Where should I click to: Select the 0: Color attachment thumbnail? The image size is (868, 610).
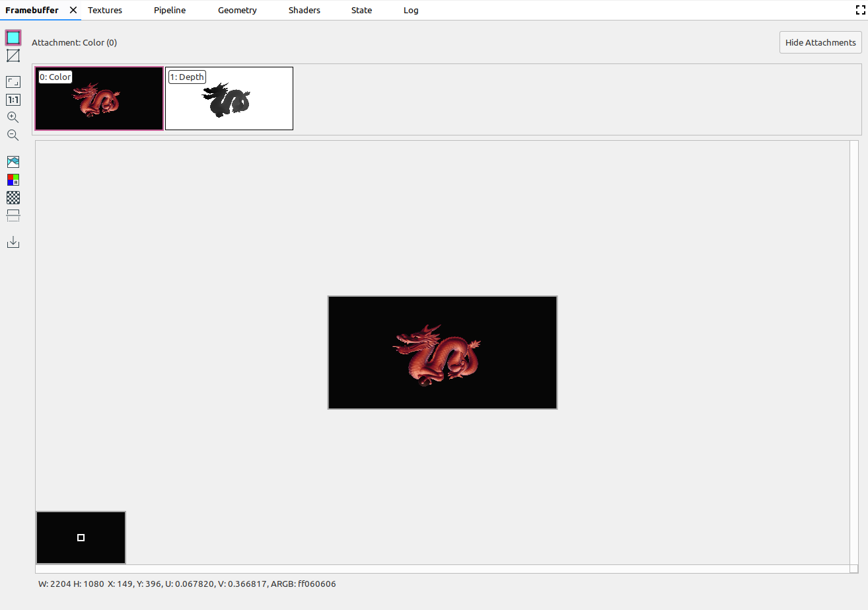click(99, 98)
